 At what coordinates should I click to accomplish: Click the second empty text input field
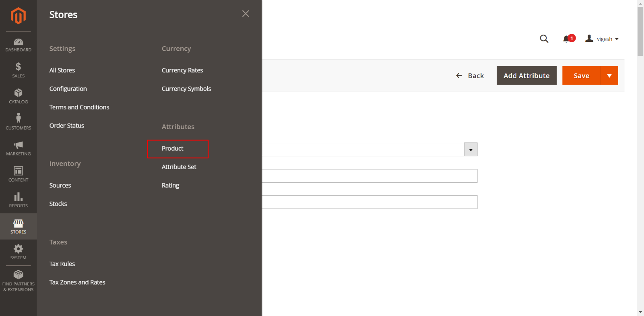[x=369, y=202]
